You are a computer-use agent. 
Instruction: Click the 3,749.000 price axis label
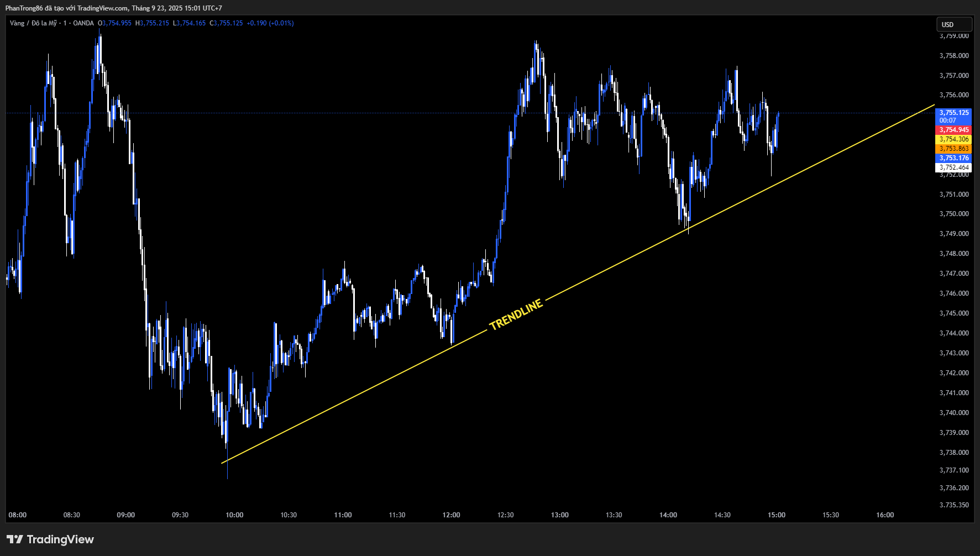(x=954, y=234)
